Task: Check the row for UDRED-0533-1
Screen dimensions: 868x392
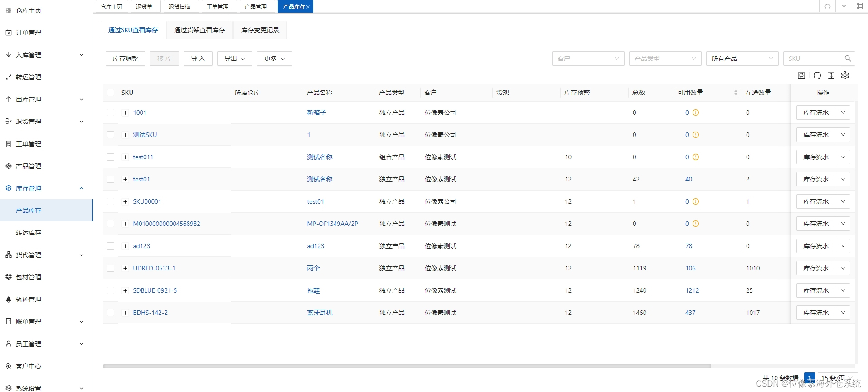Action: (x=111, y=268)
